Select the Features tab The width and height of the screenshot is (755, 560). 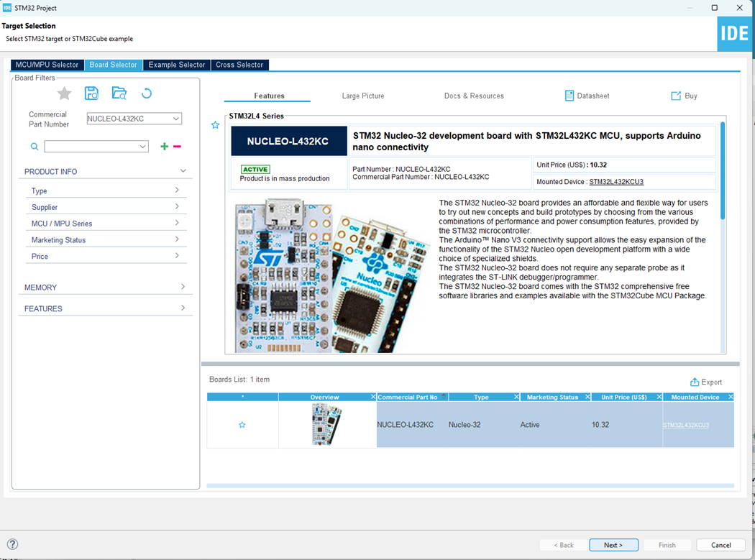point(269,96)
